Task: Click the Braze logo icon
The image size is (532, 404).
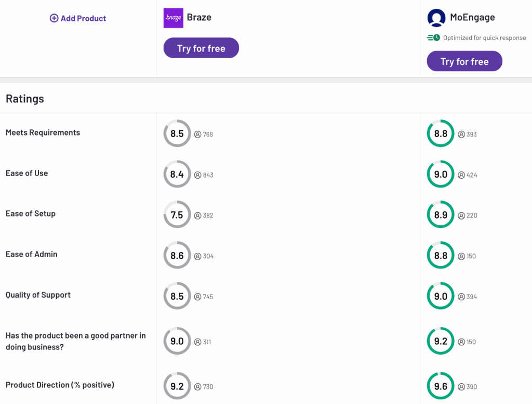Action: point(173,18)
